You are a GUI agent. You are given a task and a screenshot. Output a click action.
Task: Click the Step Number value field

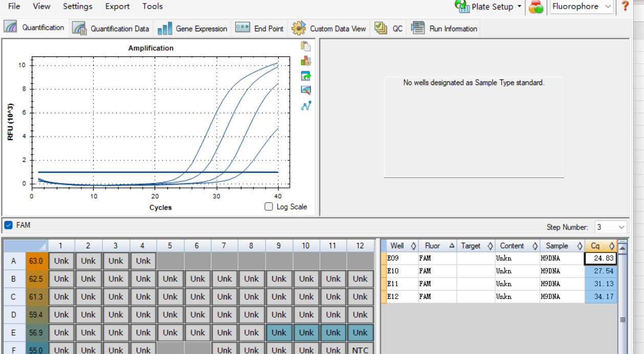point(606,227)
